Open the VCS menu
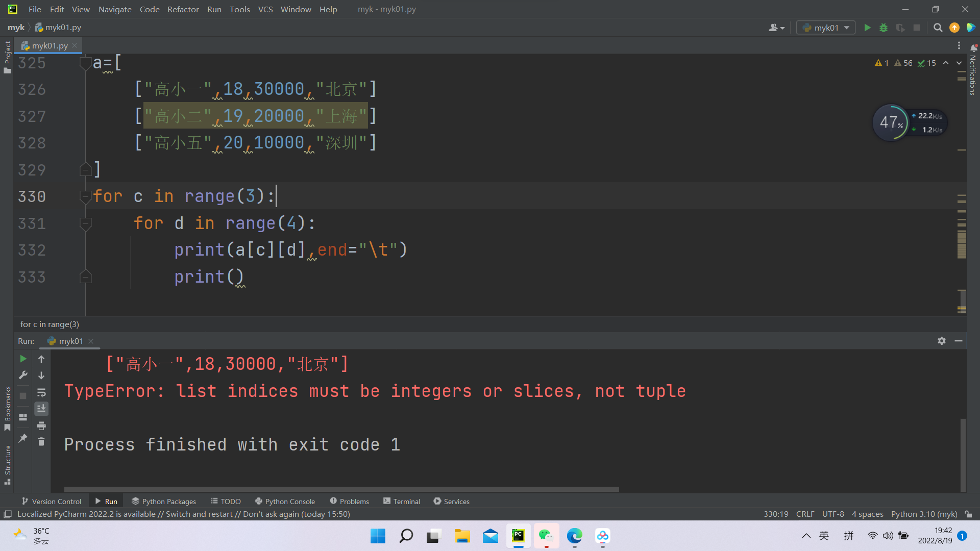980x551 pixels. [x=265, y=9]
